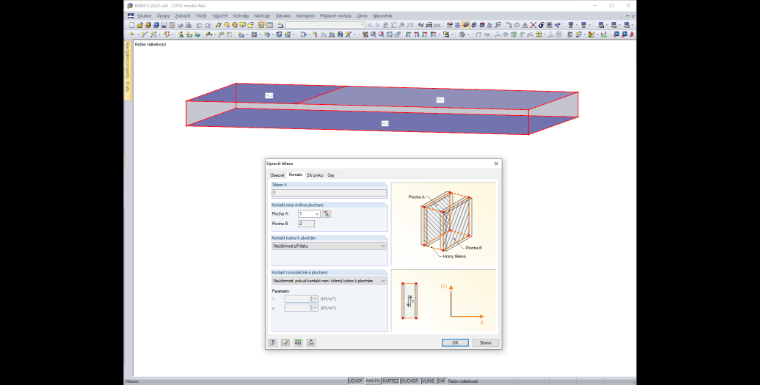Close the Upravit těleso dialog
The width and height of the screenshot is (760, 385).
coord(496,163)
